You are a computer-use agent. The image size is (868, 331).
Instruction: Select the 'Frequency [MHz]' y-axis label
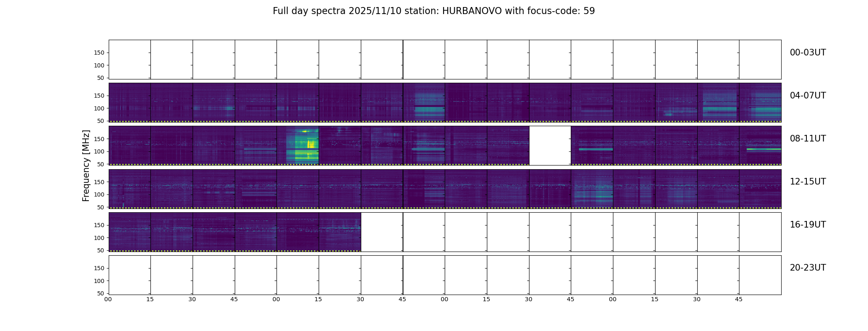click(x=86, y=165)
